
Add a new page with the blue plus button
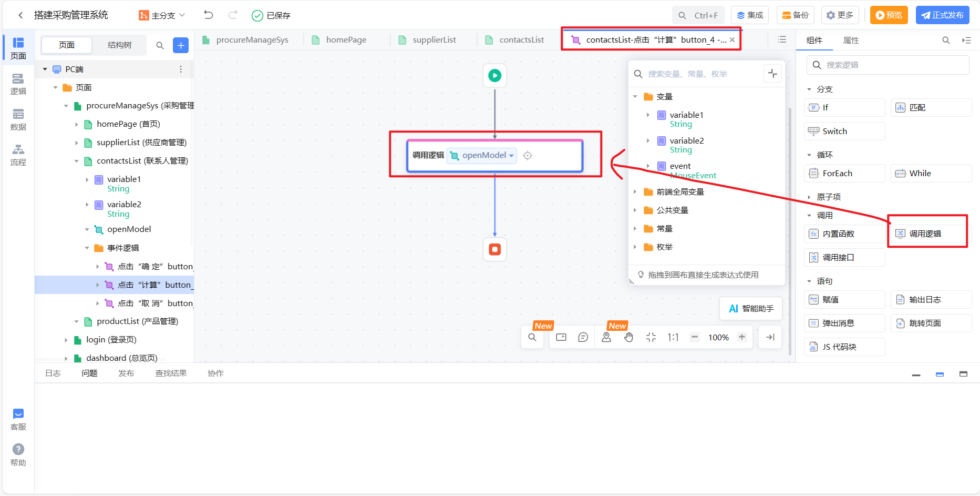coord(181,46)
